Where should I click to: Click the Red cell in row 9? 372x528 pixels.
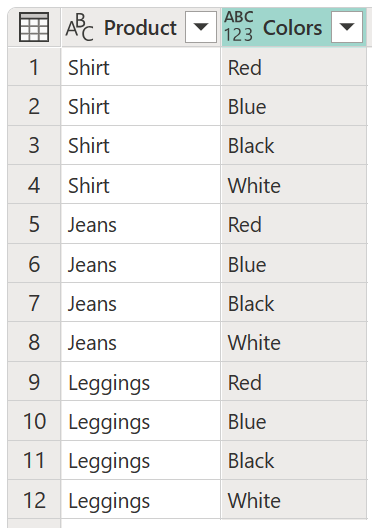tap(294, 382)
